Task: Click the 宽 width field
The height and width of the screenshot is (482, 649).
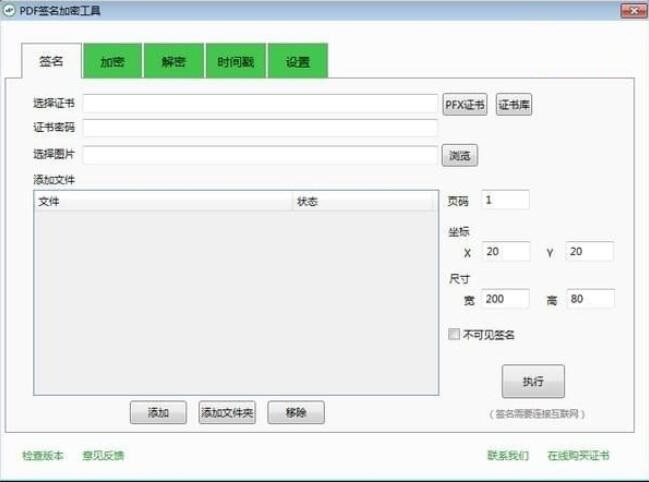Action: pos(505,299)
